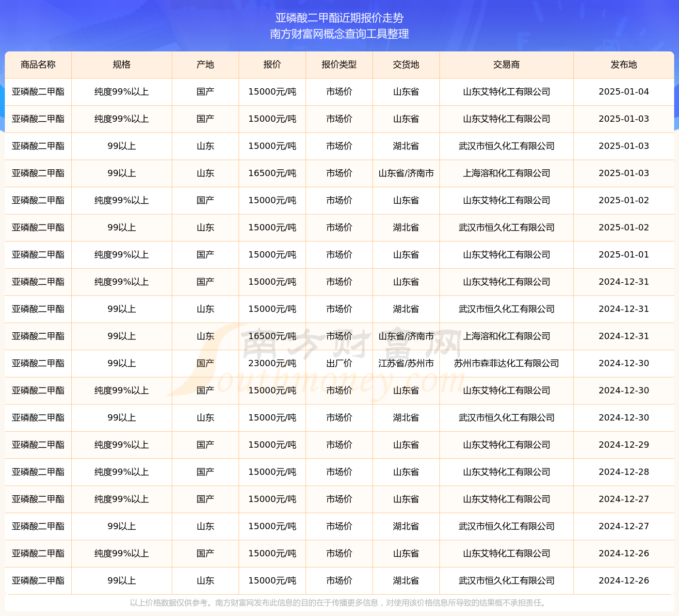Click 苏州市森菲达化工有限公司 trader cell
The image size is (679, 616).
click(507, 363)
